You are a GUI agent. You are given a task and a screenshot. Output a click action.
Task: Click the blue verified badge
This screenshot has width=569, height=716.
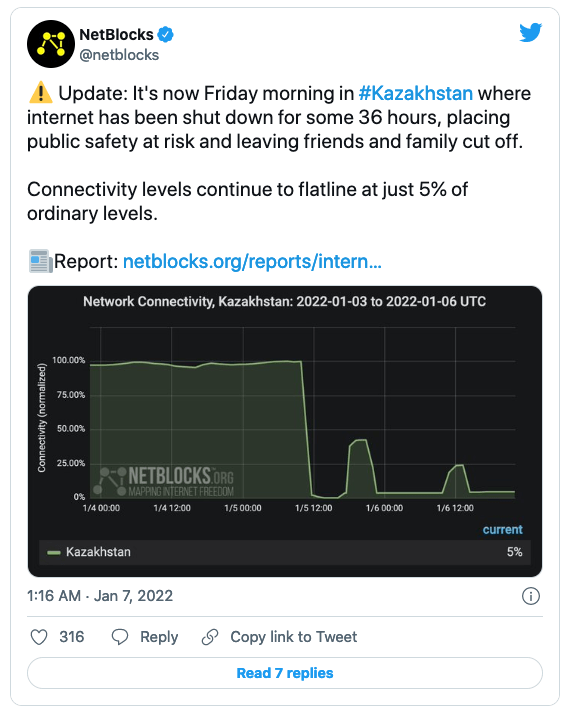[x=165, y=34]
